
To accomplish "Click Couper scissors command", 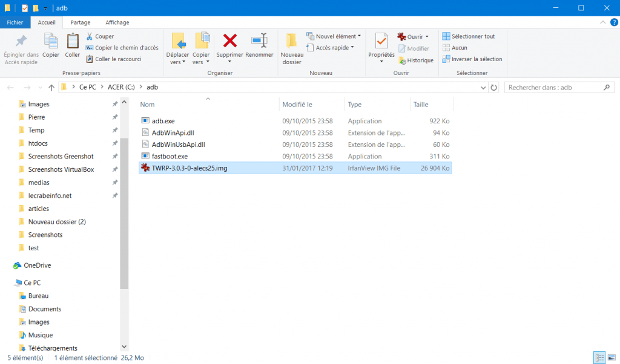I will (x=100, y=36).
